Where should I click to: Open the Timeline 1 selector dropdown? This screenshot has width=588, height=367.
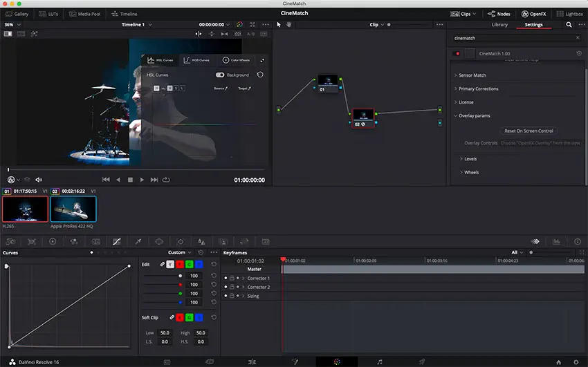point(136,25)
